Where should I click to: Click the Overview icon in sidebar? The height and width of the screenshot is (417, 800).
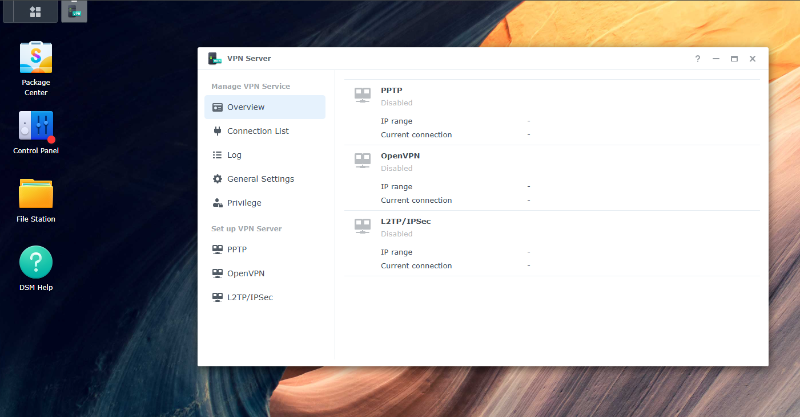(x=217, y=107)
